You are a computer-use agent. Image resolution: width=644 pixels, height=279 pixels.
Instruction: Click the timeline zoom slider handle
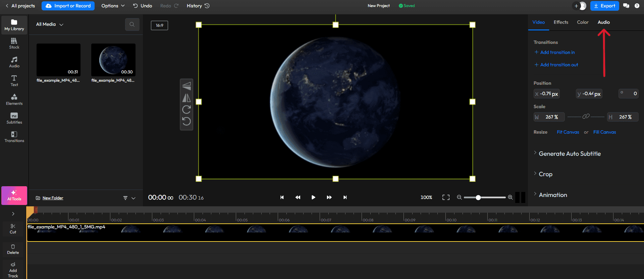pos(478,197)
